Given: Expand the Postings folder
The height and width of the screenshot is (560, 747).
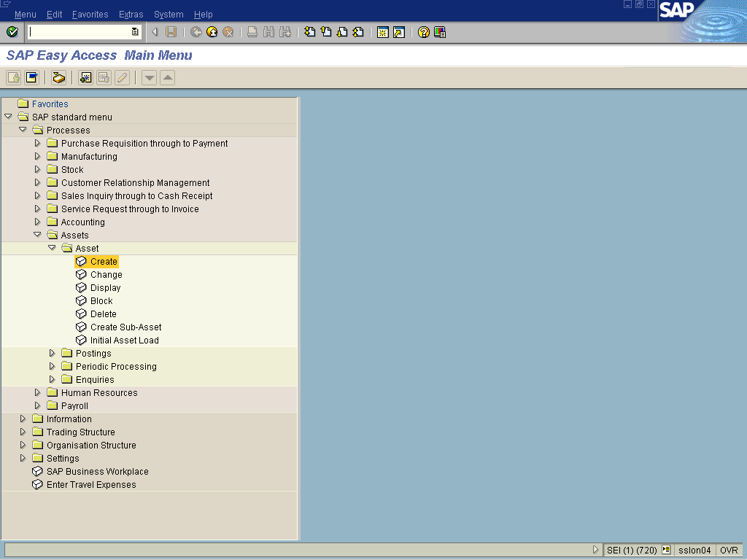Looking at the screenshot, I should 52,354.
